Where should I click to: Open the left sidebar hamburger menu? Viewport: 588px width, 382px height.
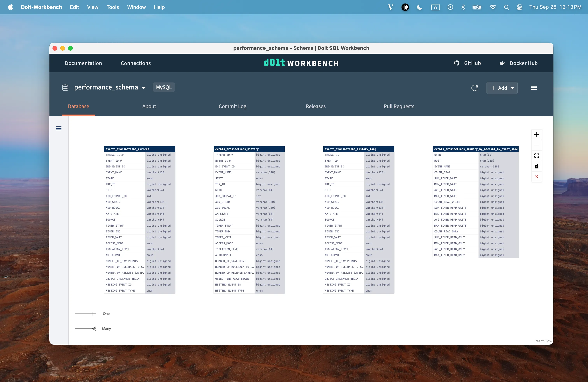coord(59,128)
